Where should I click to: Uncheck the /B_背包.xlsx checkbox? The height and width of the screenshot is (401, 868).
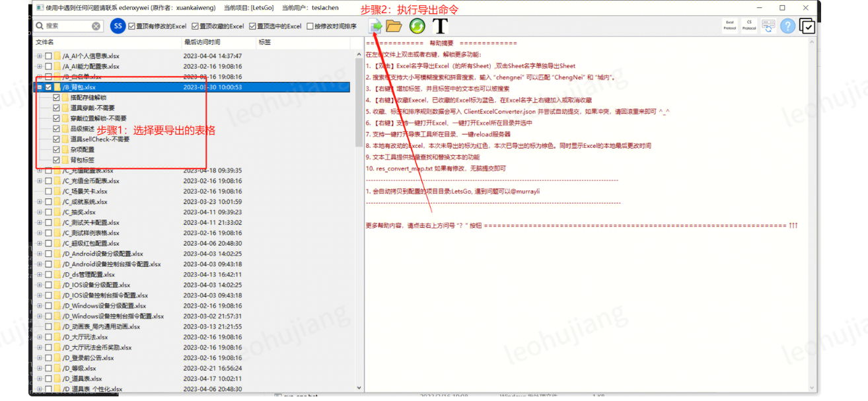[48, 87]
